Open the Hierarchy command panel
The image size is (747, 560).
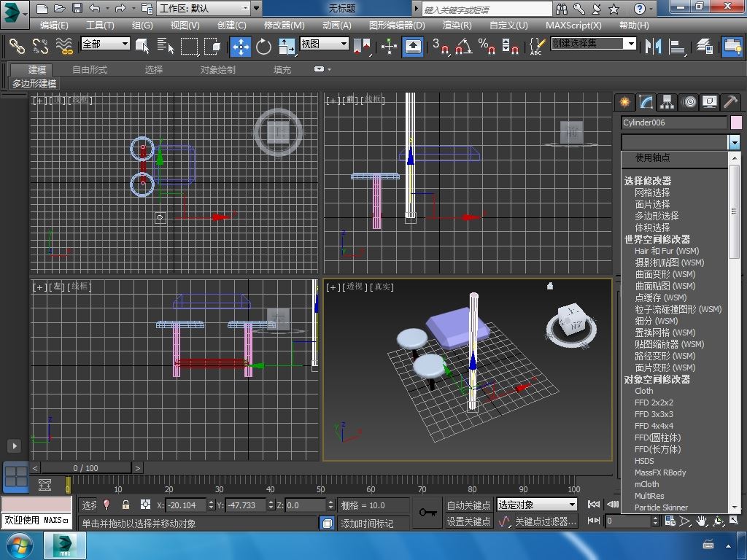(x=667, y=102)
